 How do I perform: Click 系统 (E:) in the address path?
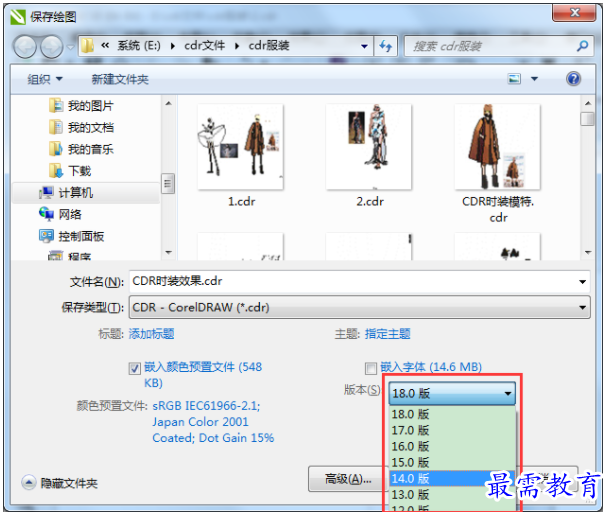(x=139, y=45)
